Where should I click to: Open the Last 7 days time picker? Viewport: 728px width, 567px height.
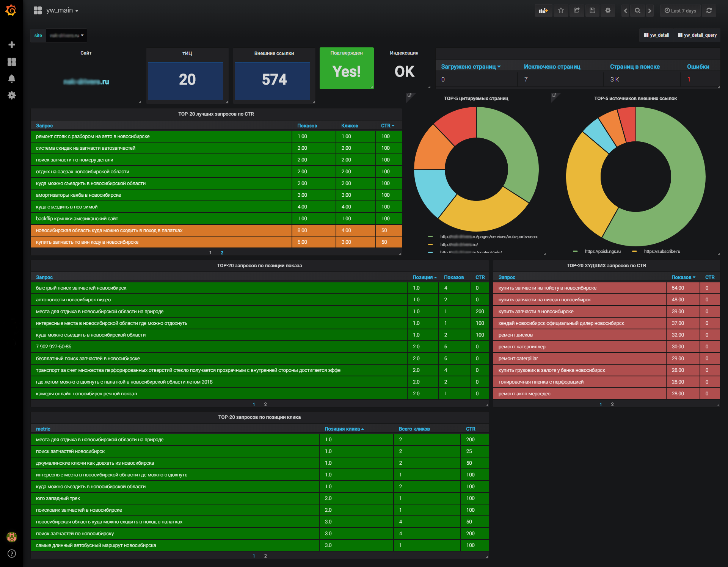tap(680, 11)
